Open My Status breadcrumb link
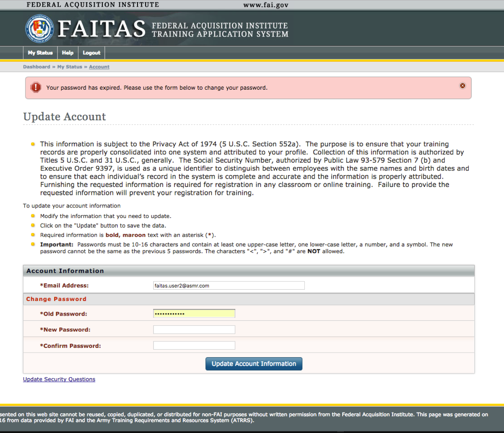The width and height of the screenshot is (504, 433). click(70, 67)
